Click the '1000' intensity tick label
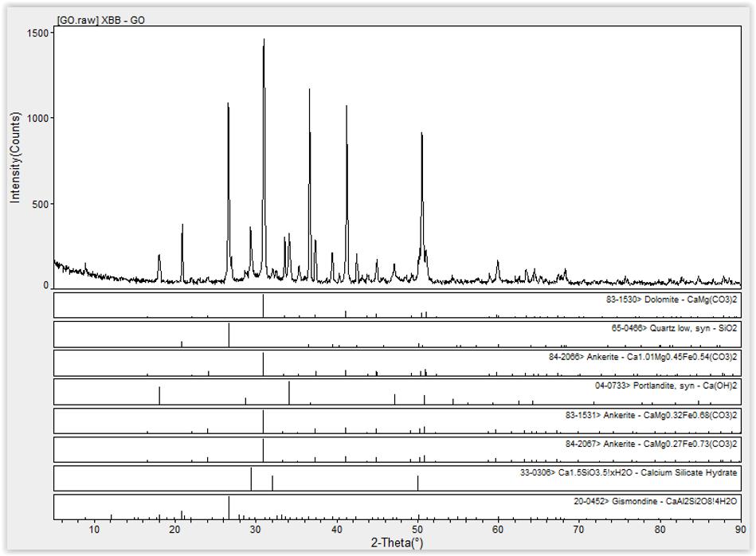Screen dimensions: 756x556 39,118
